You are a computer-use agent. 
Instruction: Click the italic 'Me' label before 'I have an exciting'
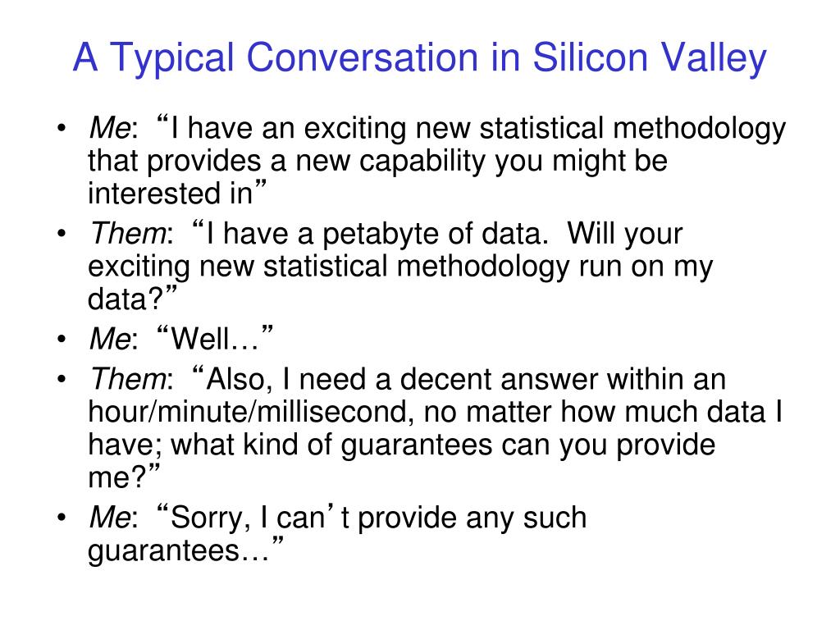click(x=110, y=129)
